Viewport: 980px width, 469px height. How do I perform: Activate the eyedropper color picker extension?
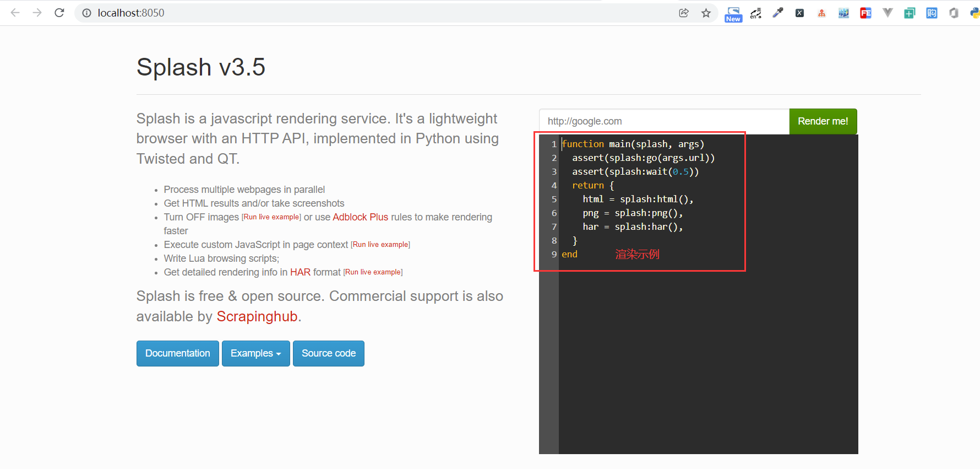coord(777,13)
